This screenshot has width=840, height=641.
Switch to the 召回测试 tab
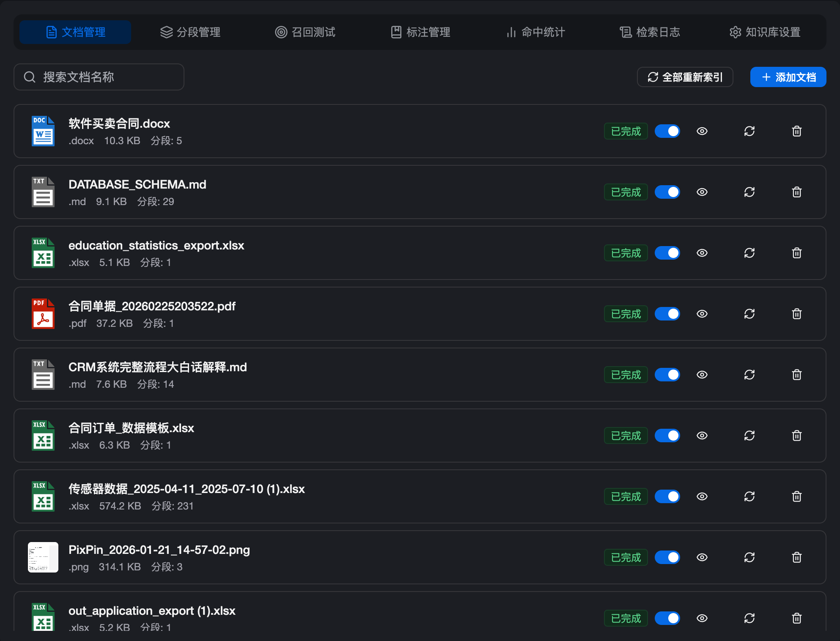[x=305, y=32]
